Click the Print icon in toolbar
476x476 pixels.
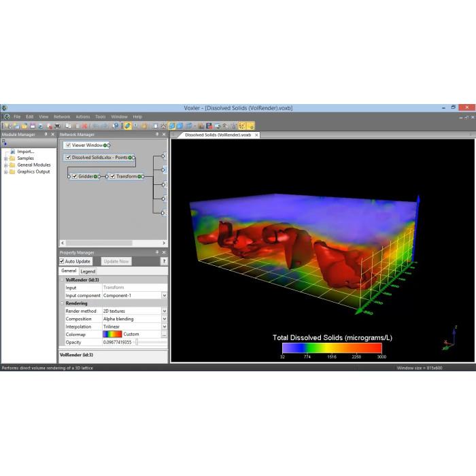click(x=57, y=126)
